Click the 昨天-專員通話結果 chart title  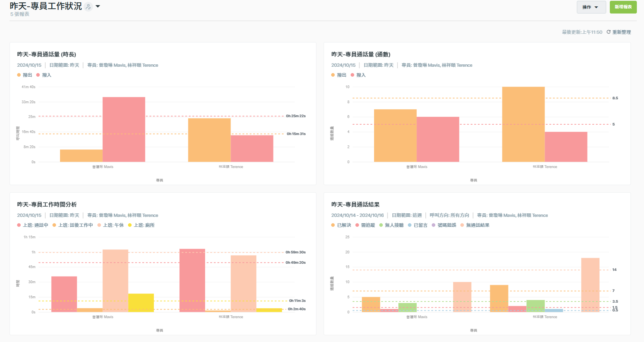(x=355, y=205)
